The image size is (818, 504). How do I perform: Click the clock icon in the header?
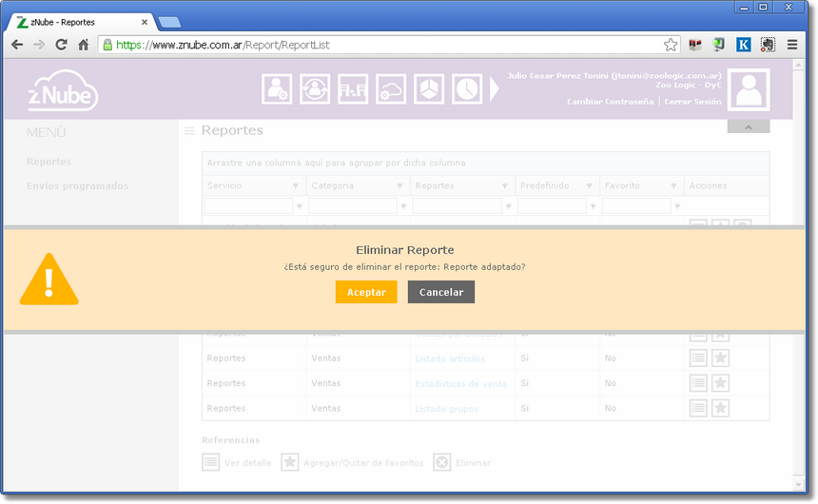pyautogui.click(x=466, y=89)
